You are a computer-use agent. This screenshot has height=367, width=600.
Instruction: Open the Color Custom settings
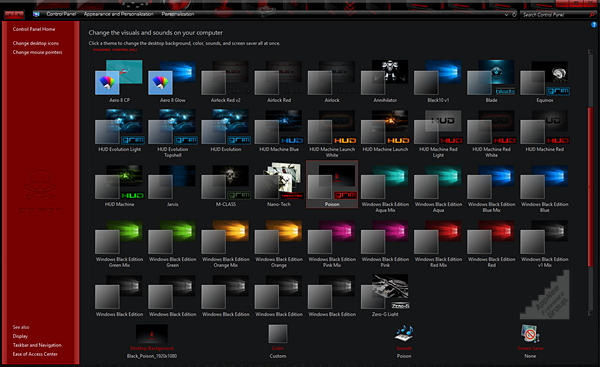278,341
